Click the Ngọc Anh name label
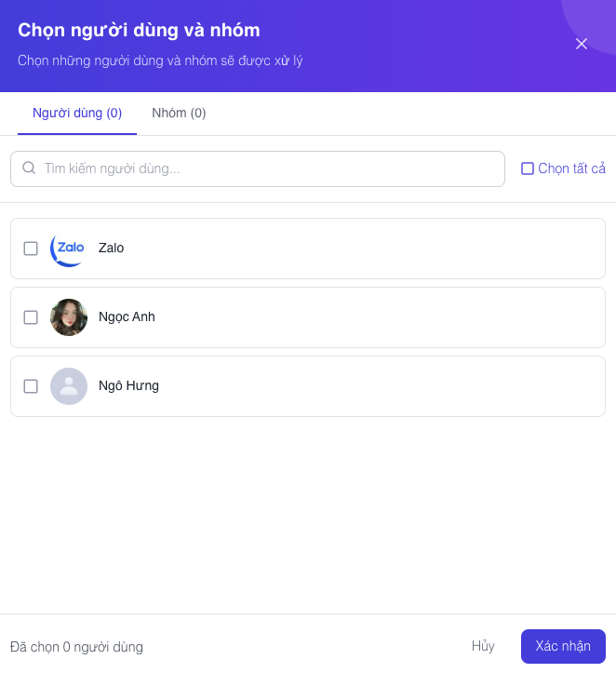The height and width of the screenshot is (673, 616). point(127,317)
